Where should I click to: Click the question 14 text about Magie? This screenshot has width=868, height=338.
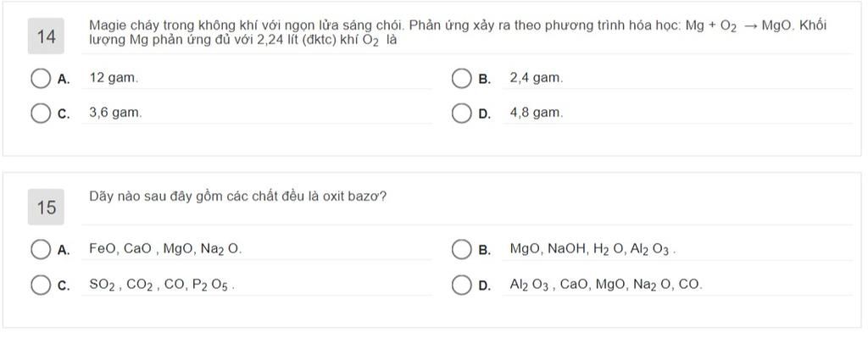pos(459,33)
